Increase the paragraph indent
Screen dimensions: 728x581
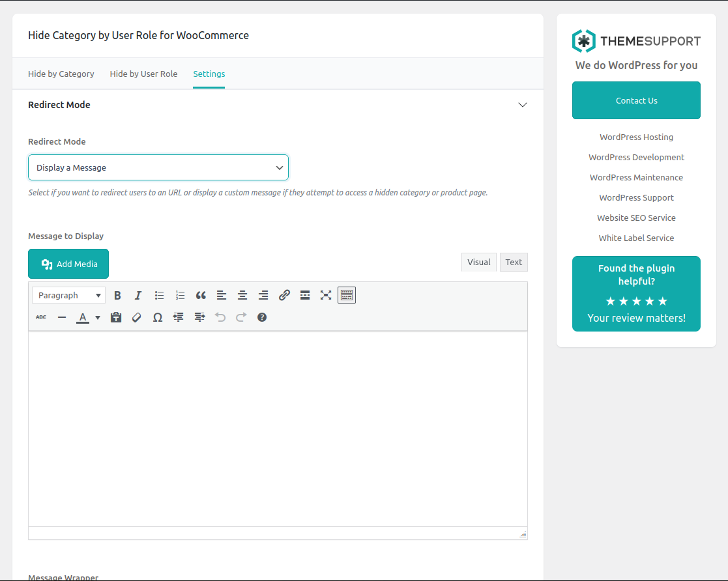click(199, 317)
